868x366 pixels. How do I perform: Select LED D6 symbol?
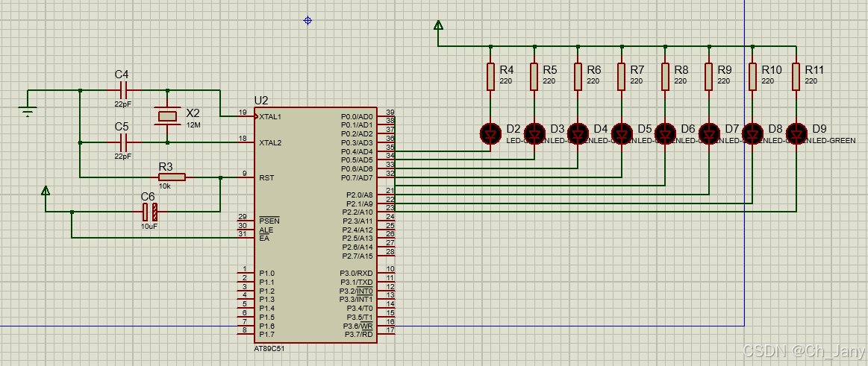(665, 133)
